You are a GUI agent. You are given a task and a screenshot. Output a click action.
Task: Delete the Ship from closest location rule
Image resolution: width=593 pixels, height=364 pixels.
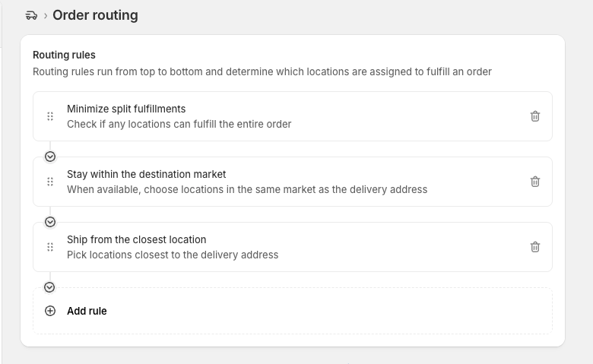[534, 247]
